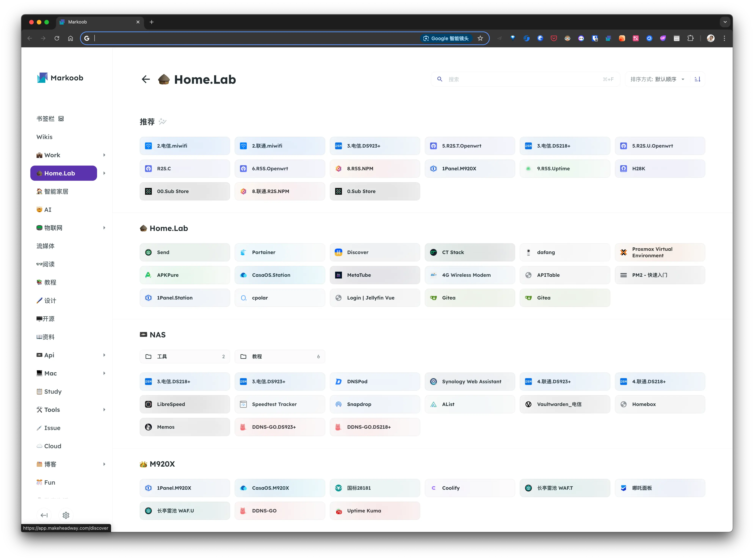
Task: Open the 工具 folder in NAS
Action: [x=184, y=357]
